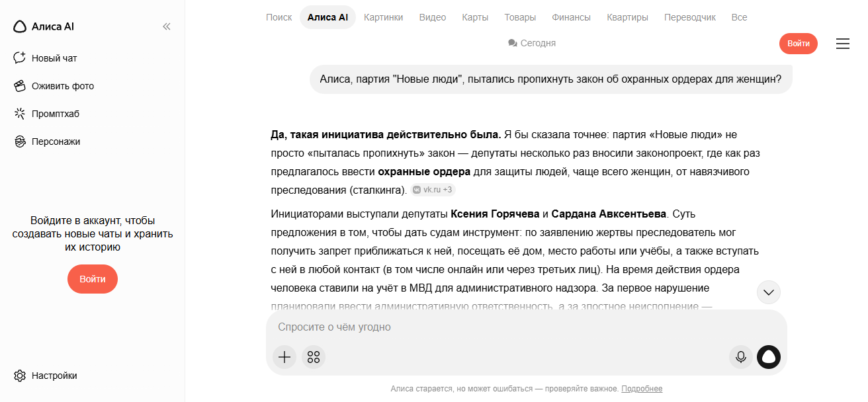
Task: Open the Карты tab
Action: (x=475, y=17)
